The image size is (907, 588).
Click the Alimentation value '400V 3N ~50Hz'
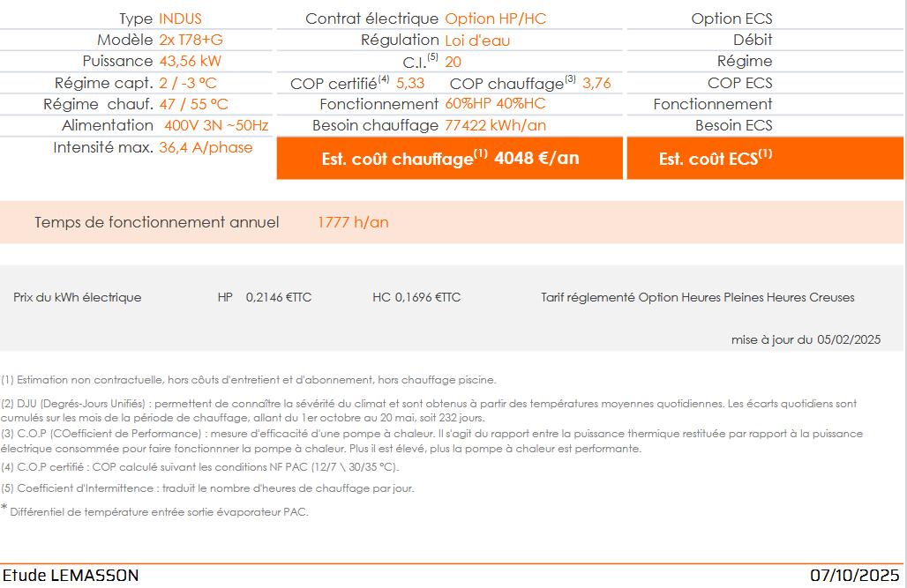[216, 126]
